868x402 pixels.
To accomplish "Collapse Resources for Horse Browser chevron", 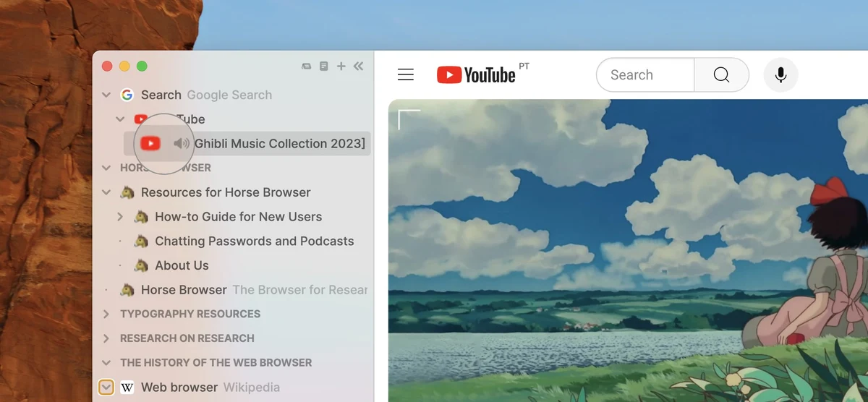I will [x=106, y=192].
